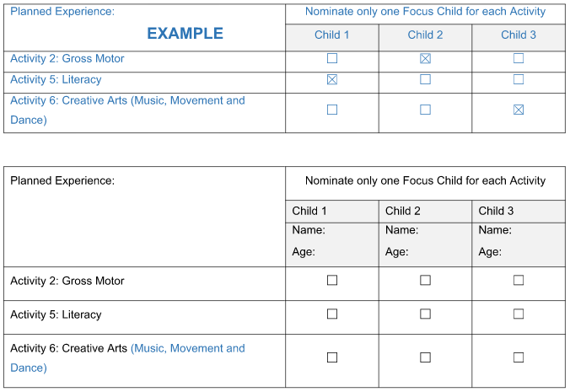Select Child 1 for Activity 6 Creative Arts
This screenshot has width=570, height=392.
(x=332, y=357)
